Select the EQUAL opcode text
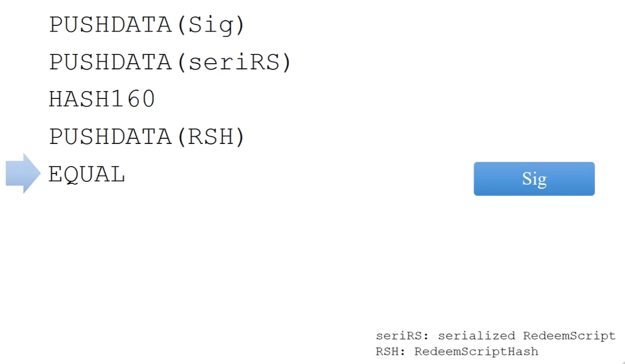This screenshot has height=364, width=625. click(x=87, y=174)
